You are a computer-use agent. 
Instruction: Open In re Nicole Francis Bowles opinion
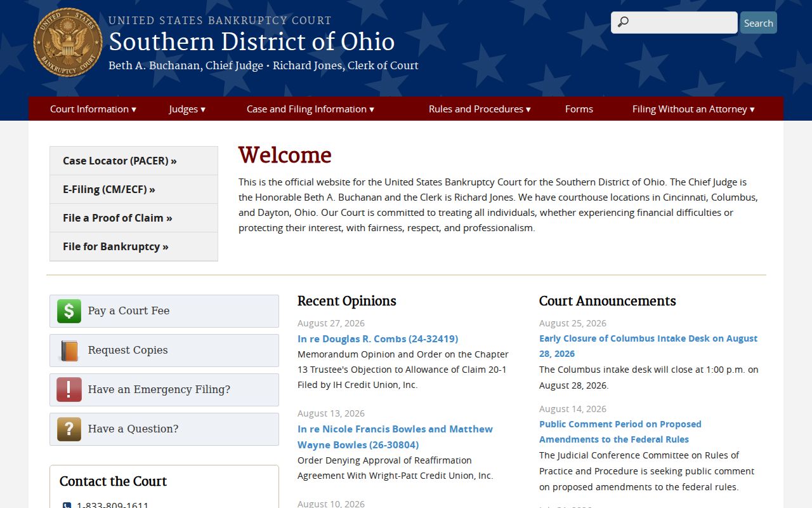395,437
